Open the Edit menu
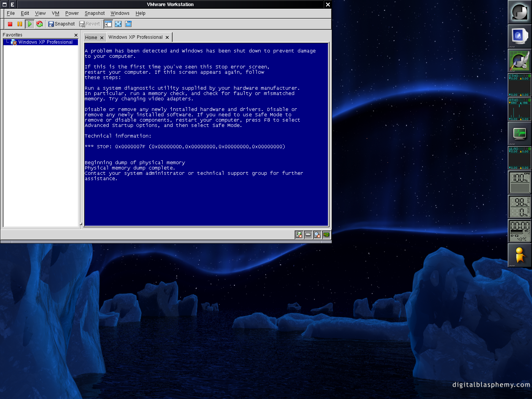Image resolution: width=532 pixels, height=399 pixels. click(25, 13)
